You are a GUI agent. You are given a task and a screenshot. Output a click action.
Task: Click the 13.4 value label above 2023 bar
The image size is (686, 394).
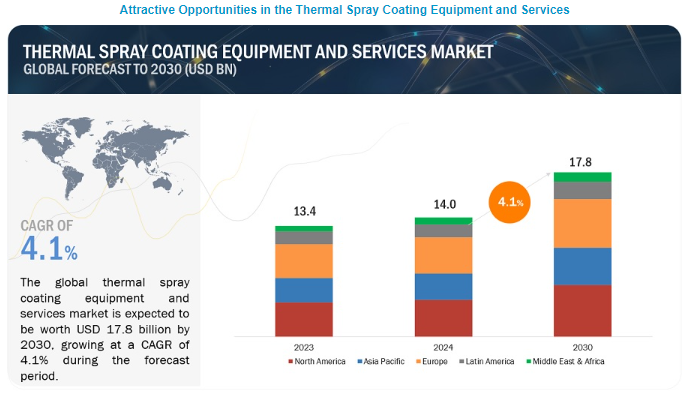304,211
